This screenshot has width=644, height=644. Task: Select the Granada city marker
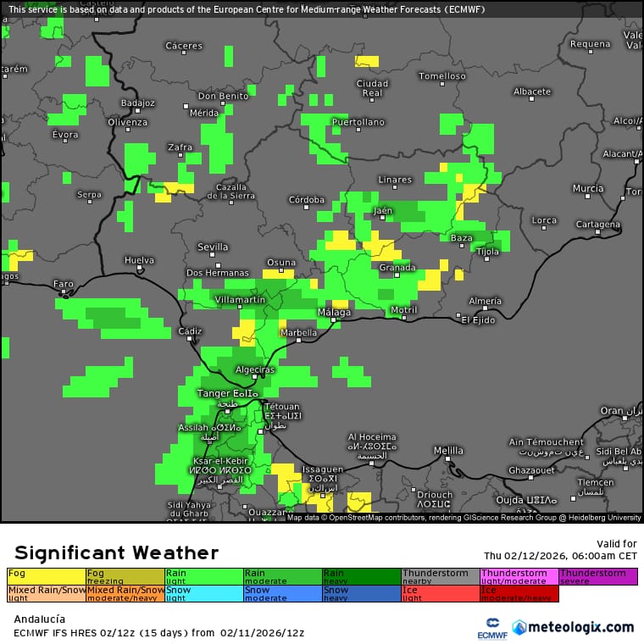point(397,275)
